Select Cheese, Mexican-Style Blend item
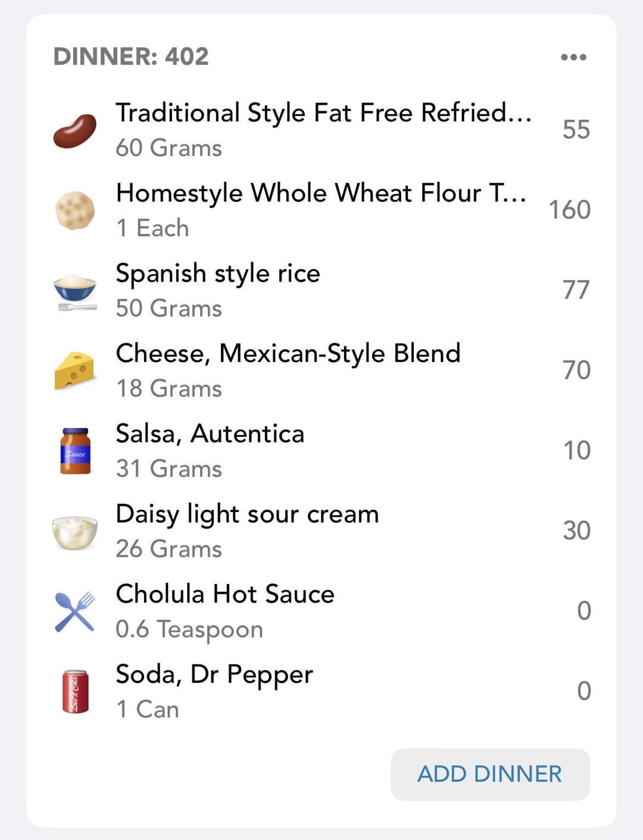This screenshot has width=643, height=840. point(321,370)
